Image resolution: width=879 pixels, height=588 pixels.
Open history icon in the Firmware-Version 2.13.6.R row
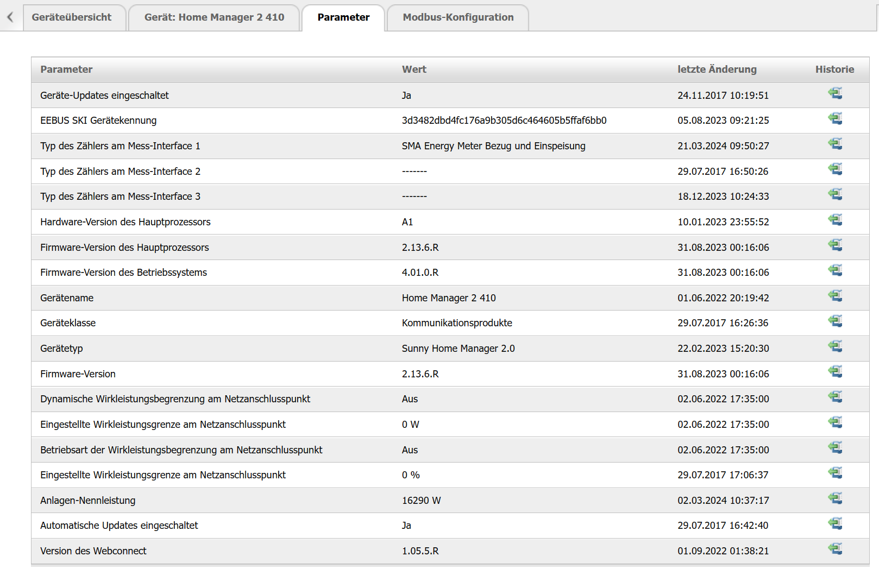(835, 372)
